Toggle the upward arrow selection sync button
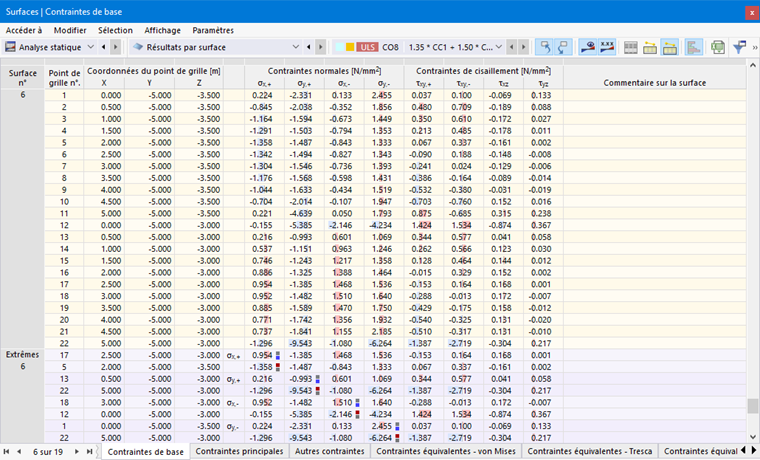760x460 pixels. [545, 48]
